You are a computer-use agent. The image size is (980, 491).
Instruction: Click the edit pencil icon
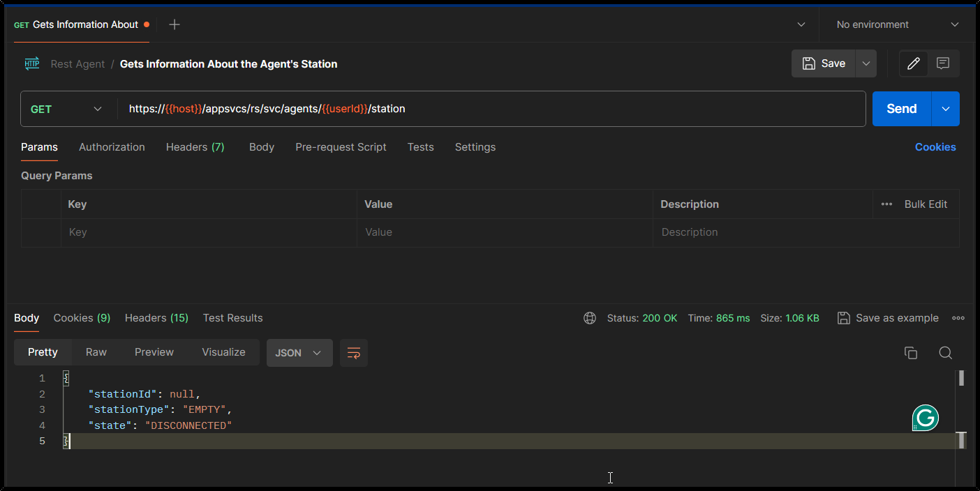[913, 63]
